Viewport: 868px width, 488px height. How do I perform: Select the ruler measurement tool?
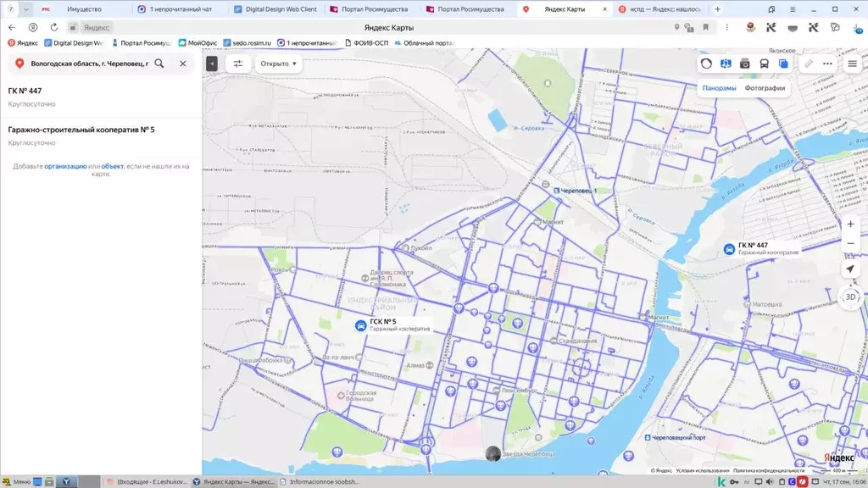tap(809, 64)
